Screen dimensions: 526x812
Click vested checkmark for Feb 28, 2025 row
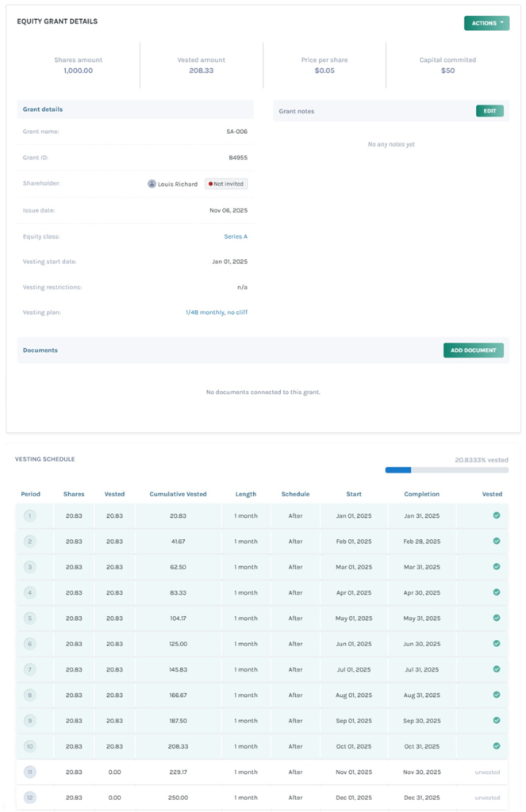pyautogui.click(x=497, y=541)
